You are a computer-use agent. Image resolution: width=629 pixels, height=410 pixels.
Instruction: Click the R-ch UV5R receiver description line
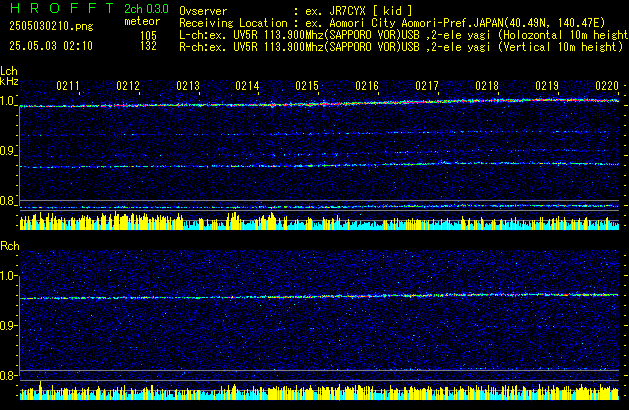pos(401,47)
